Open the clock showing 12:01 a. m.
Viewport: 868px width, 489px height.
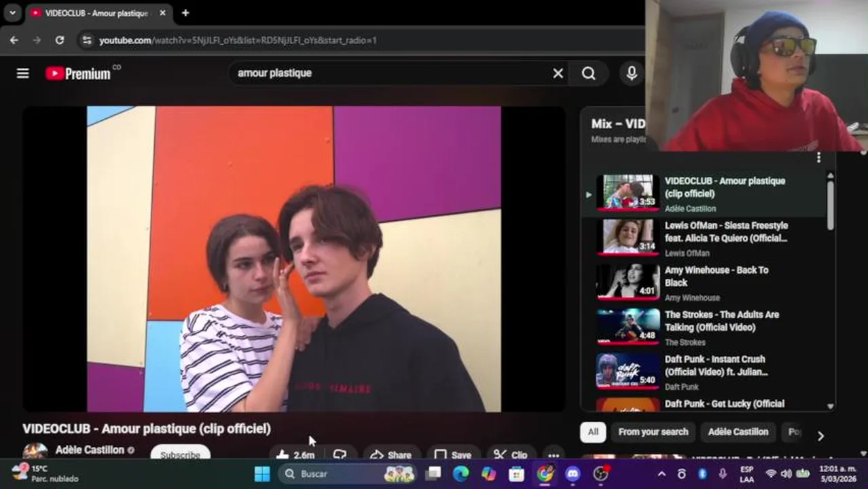(x=837, y=474)
